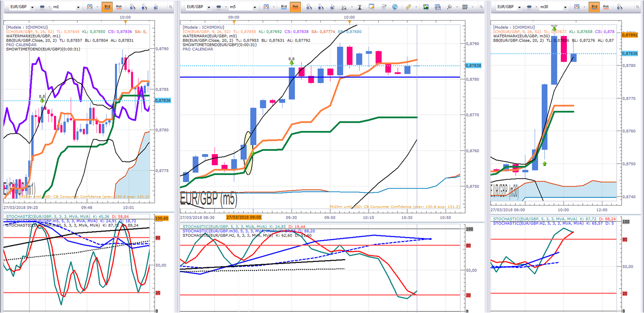Open the chart note icon in the m5 toolbar
This screenshot has width=644, height=313.
(371, 7)
